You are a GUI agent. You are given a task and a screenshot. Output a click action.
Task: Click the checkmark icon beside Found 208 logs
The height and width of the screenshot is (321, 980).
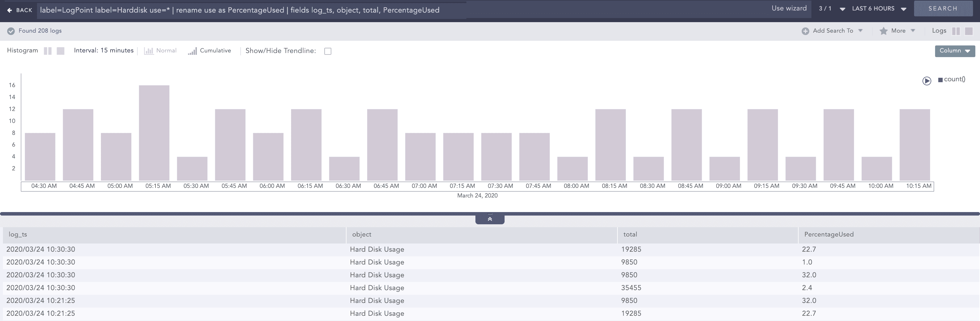11,31
